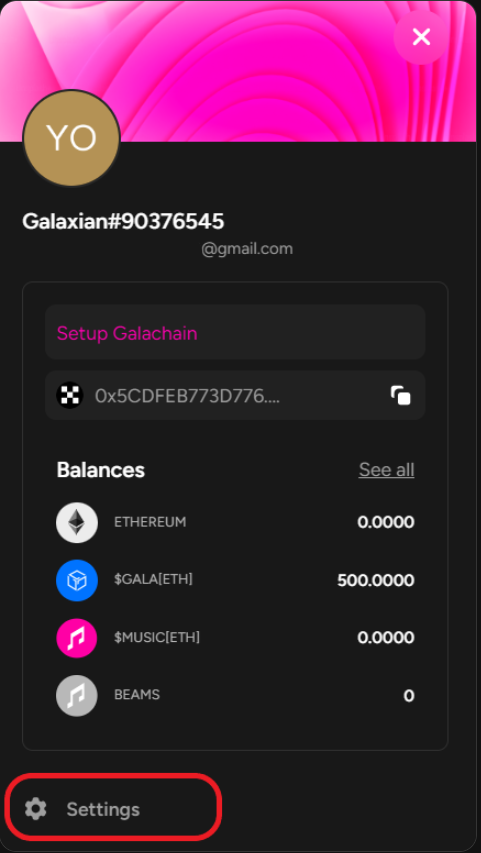Select the ETHEREUM balance row label
This screenshot has height=853, width=481.
(150, 522)
